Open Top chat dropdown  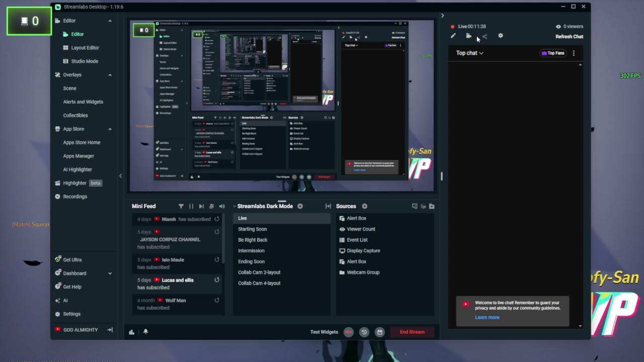pos(469,53)
